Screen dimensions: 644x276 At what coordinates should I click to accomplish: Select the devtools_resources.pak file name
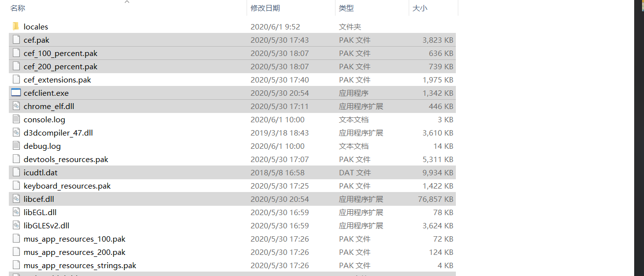tap(66, 159)
